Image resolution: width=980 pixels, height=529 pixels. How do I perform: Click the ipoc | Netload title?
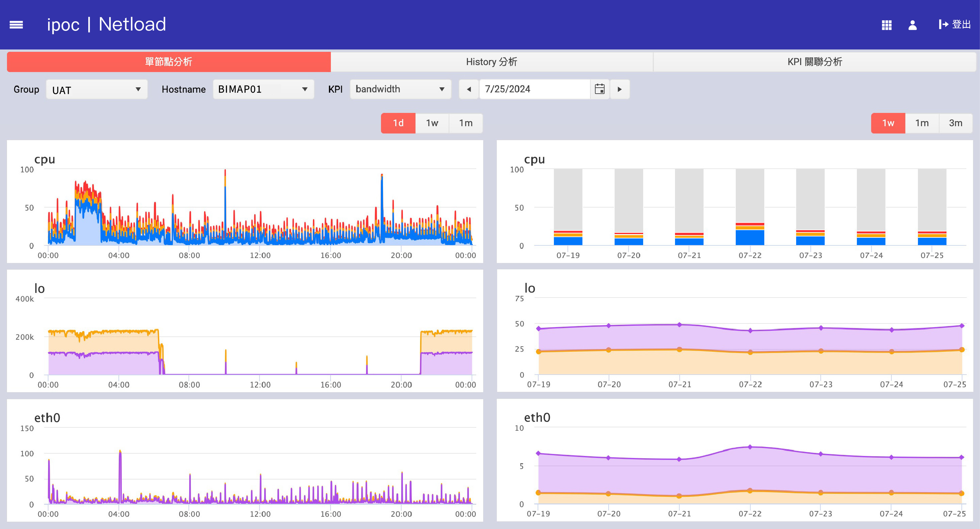point(107,25)
